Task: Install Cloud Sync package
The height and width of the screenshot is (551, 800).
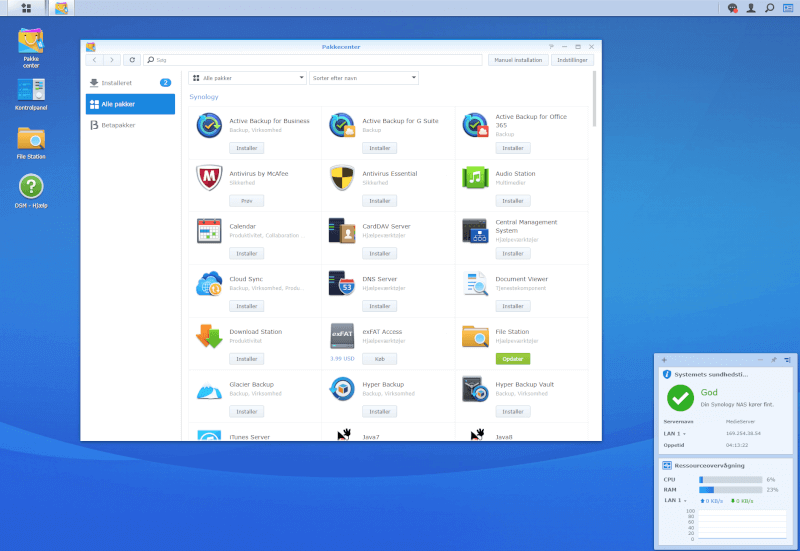Action: click(x=246, y=306)
